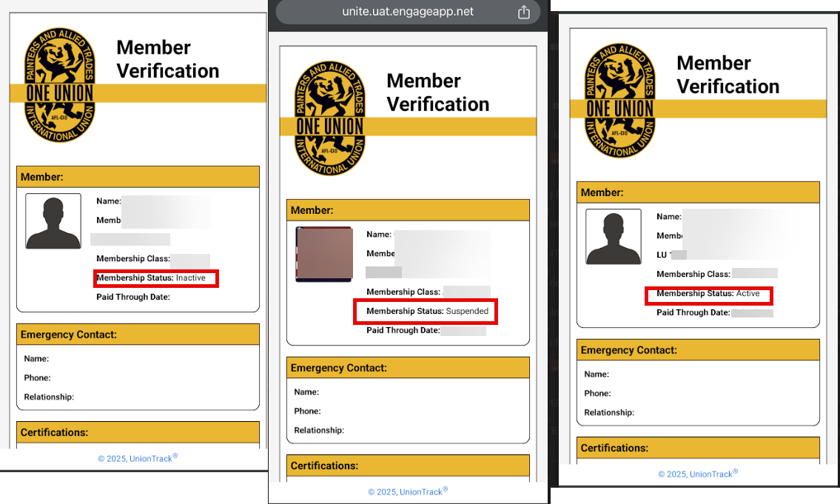This screenshot has height=504, width=840.
Task: Click 'Member:' header on Inactive card
Action: point(138,177)
